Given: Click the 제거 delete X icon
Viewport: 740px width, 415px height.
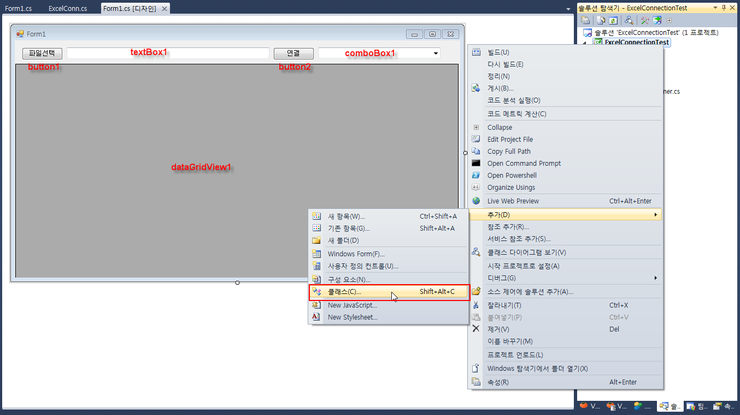Looking at the screenshot, I should (476, 329).
